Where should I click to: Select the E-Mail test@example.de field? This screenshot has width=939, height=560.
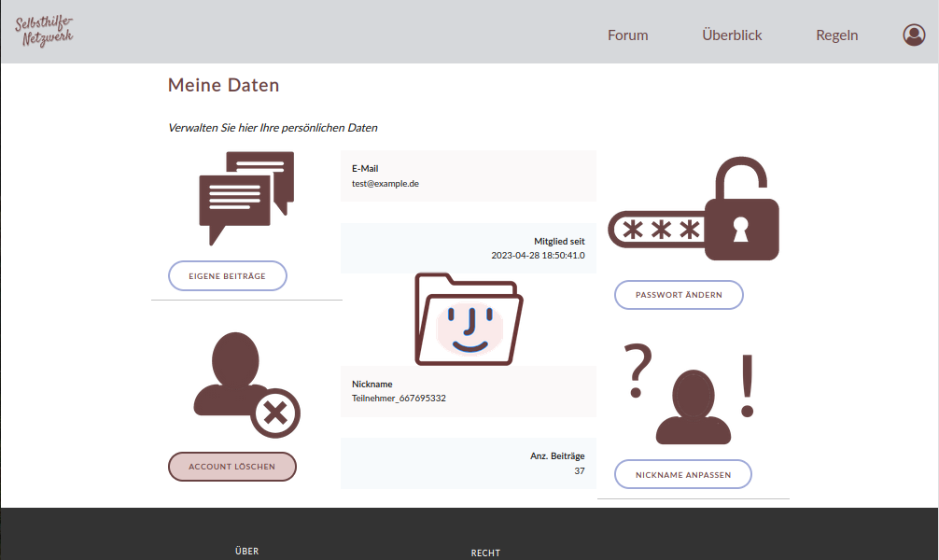pos(468,176)
